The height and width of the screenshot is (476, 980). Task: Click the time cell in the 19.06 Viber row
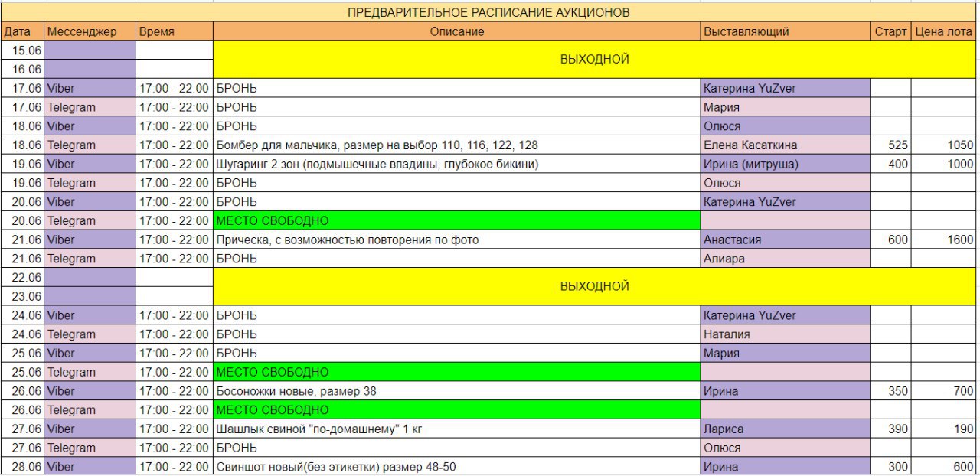[x=175, y=164]
